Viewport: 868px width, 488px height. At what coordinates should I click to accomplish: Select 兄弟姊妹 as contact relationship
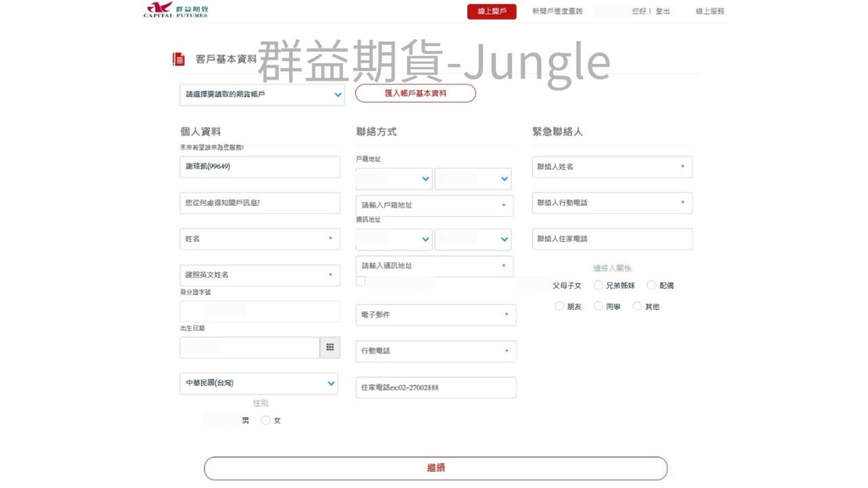[x=598, y=285]
